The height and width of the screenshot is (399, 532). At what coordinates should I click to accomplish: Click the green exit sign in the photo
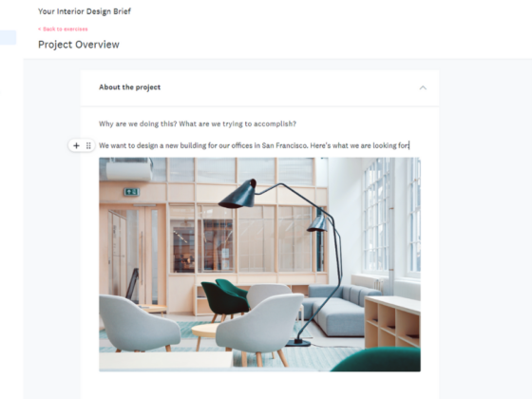(x=132, y=192)
